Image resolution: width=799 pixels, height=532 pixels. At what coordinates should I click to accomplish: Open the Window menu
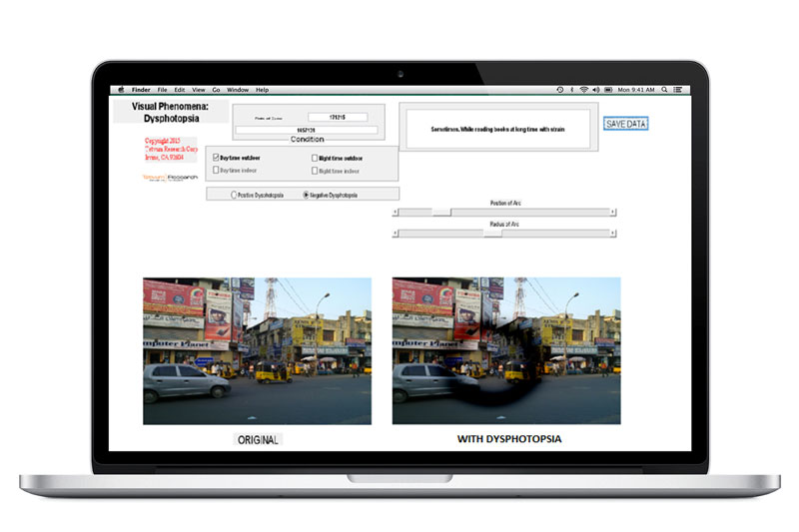238,90
